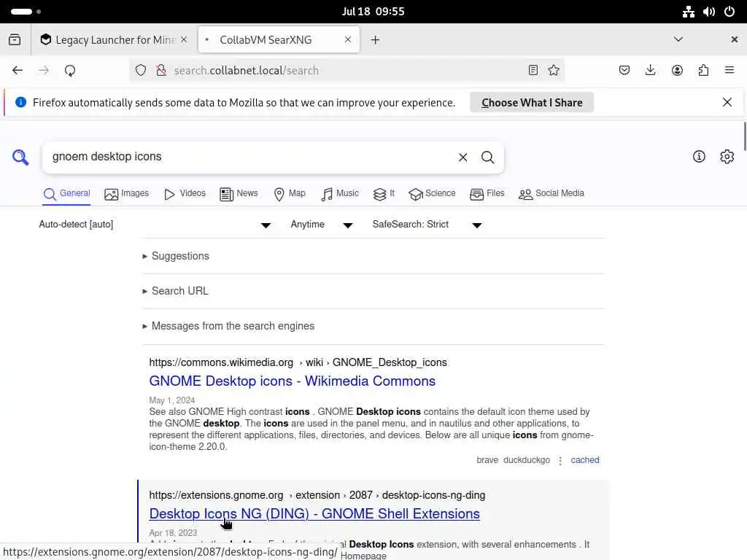Screen dimensions: 747x560
Task: Open the SafeSearch: Strict dropdown
Action: tap(427, 225)
